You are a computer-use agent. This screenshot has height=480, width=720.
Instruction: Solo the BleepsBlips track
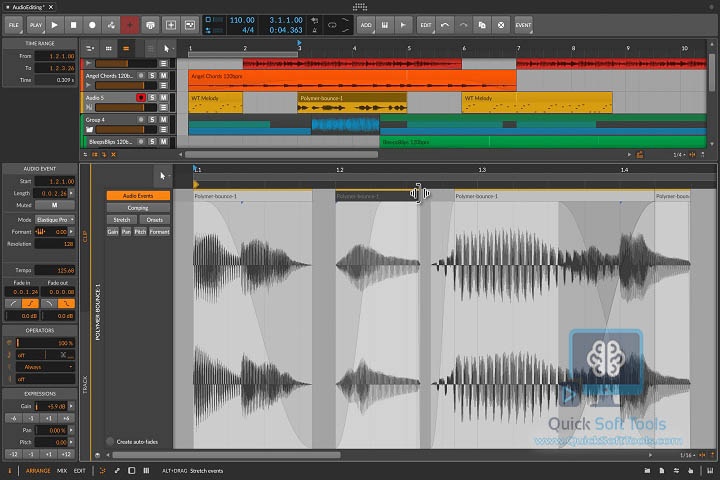(152, 141)
